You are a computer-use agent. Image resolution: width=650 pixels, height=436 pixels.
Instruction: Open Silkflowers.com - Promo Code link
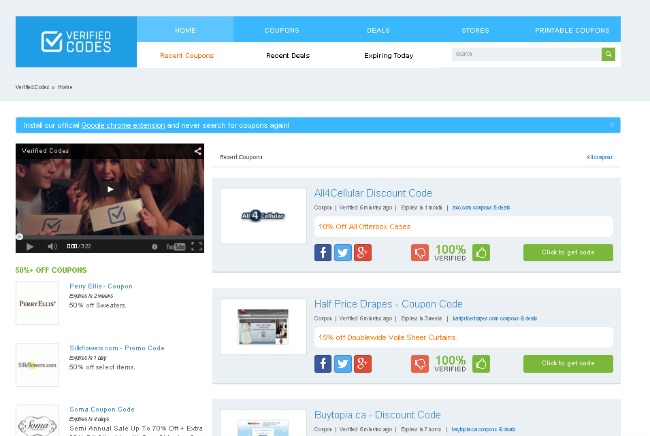(117, 348)
